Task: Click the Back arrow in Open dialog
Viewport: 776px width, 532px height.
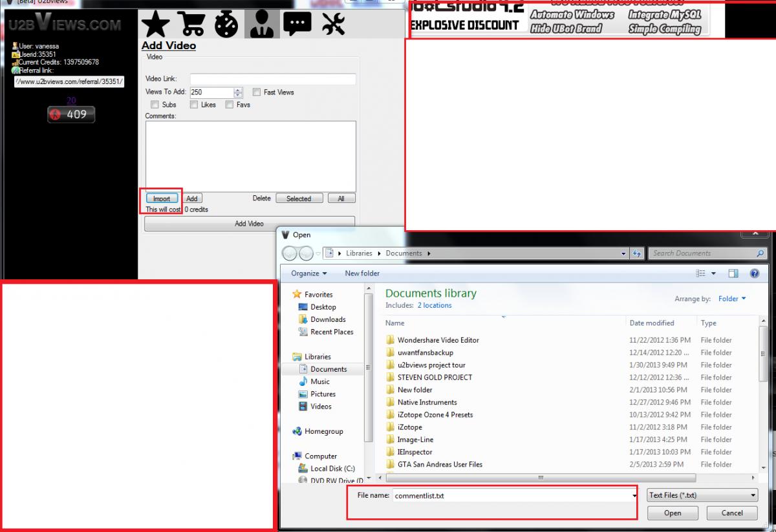Action: pos(290,253)
